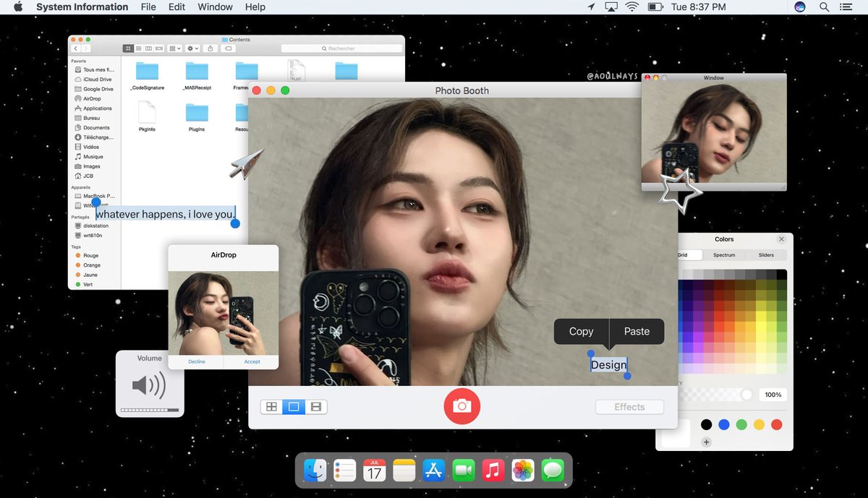Viewport: 868px width, 498px height.
Task: Go back in the Finder window
Action: pyautogui.click(x=76, y=48)
